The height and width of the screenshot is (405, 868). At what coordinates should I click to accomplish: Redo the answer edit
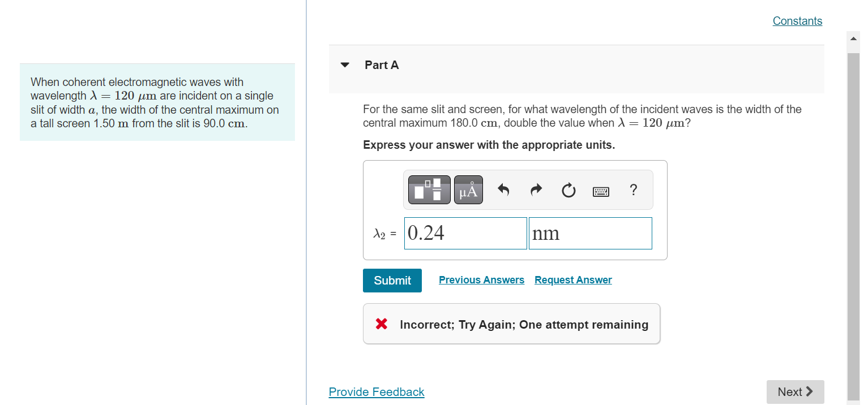[x=536, y=189]
